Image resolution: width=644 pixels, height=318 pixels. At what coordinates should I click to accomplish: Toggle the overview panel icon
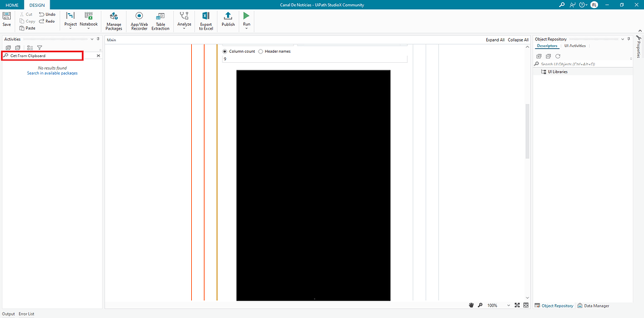click(x=525, y=305)
